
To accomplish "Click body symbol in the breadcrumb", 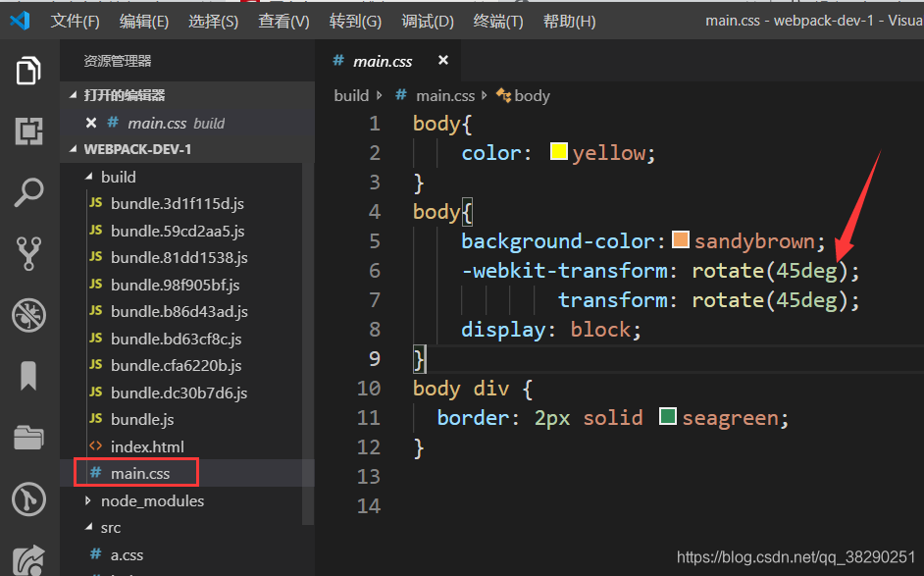I will tap(532, 95).
